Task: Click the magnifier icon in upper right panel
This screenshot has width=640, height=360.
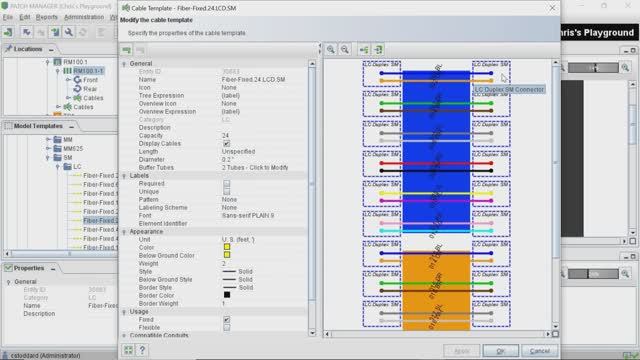Action: (625, 68)
